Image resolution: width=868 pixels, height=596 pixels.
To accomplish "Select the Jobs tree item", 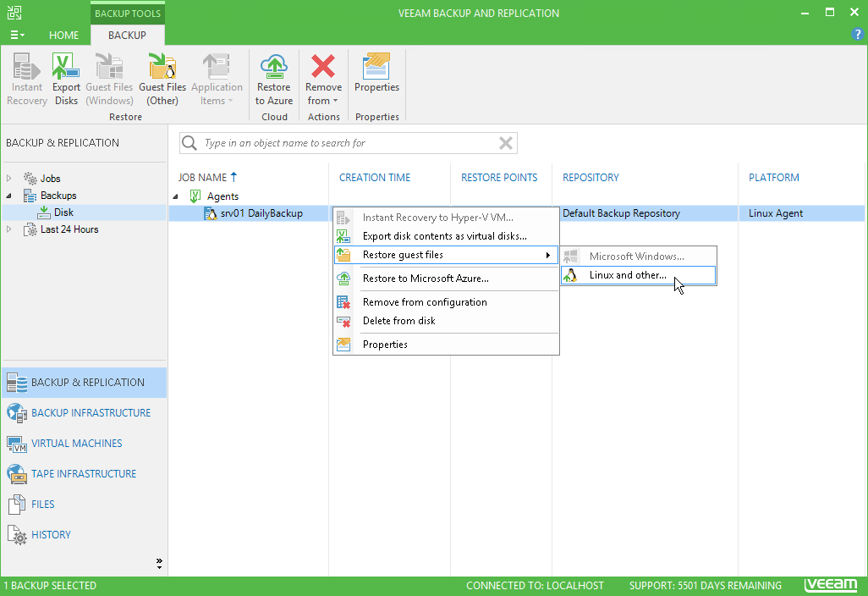I will [50, 179].
